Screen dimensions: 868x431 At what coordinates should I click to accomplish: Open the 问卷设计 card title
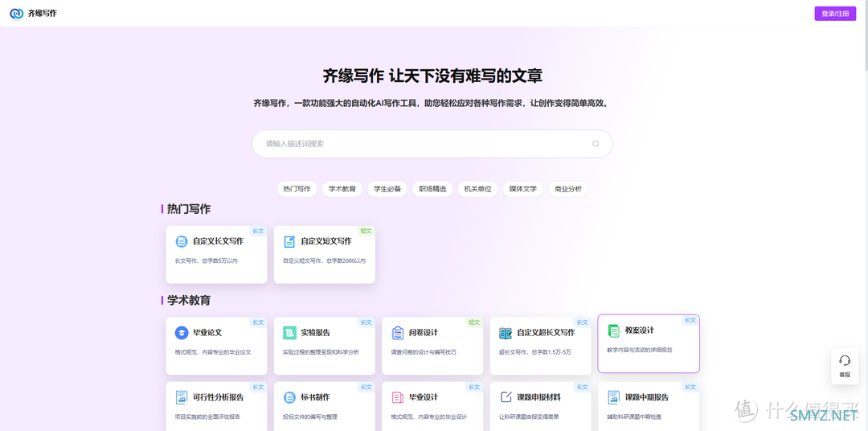click(x=424, y=333)
